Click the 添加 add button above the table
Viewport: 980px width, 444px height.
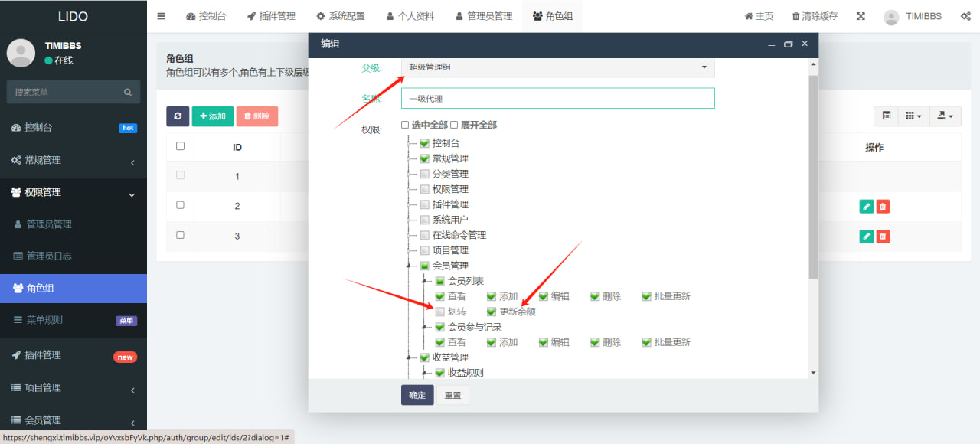212,116
